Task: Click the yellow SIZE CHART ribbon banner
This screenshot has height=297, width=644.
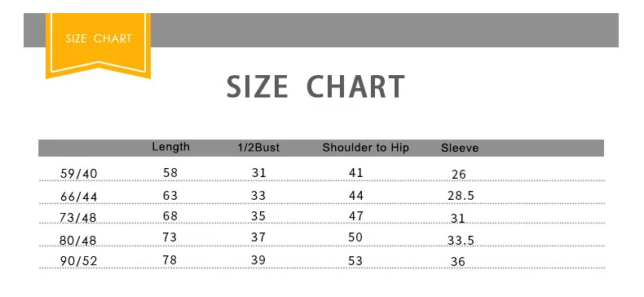Action: 98,44
